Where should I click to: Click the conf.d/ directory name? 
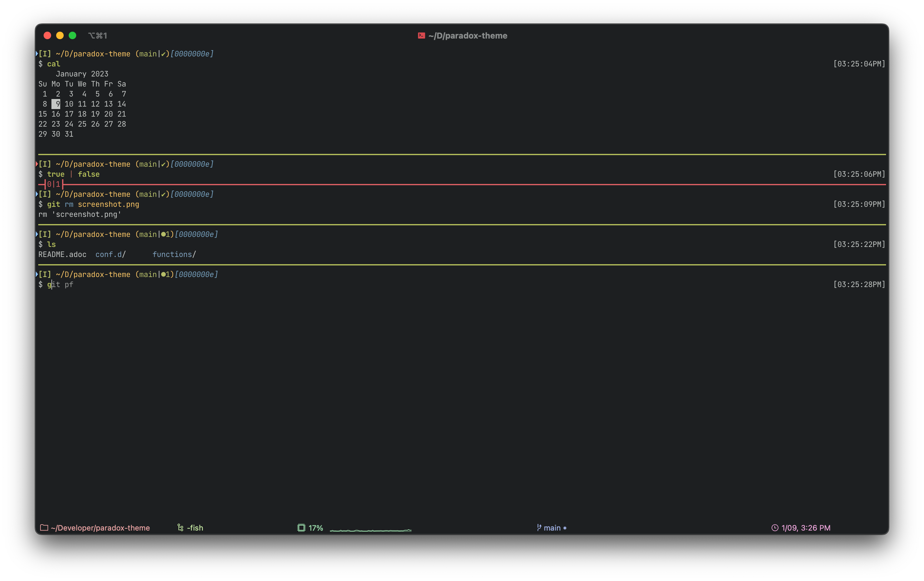(110, 254)
